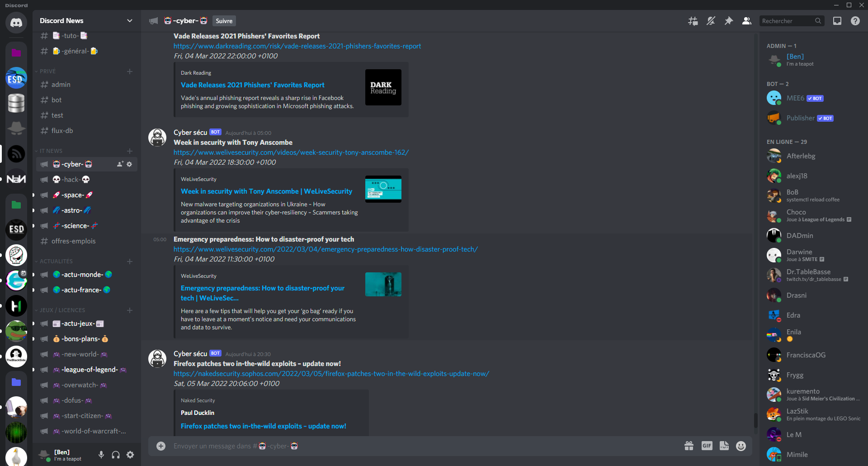Open the emoji picker
This screenshot has width=868, height=466.
coord(741,446)
